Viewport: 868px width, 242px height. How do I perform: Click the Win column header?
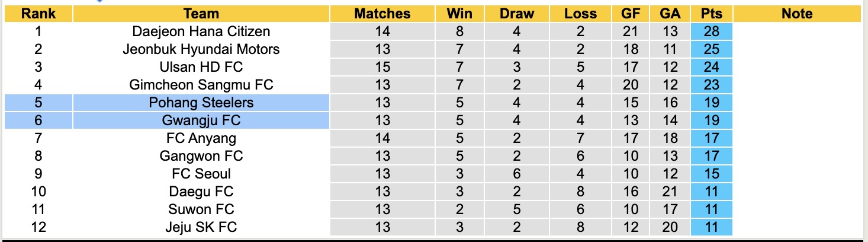point(459,14)
